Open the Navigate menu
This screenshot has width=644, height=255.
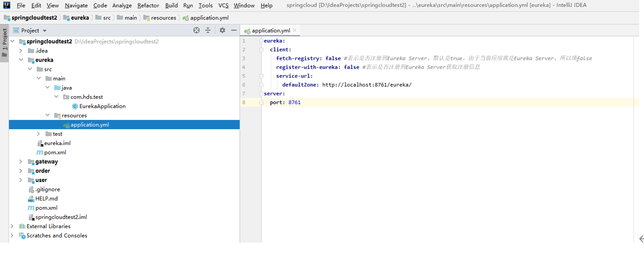[76, 5]
